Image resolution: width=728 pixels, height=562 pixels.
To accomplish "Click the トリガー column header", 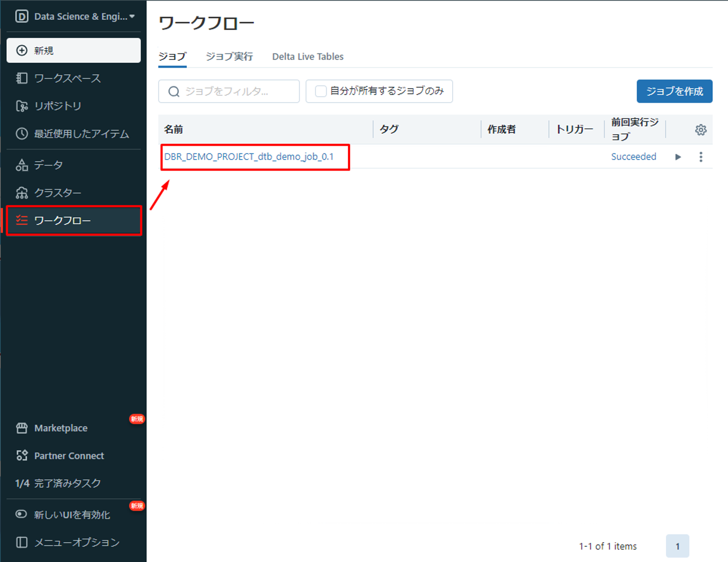I will (x=575, y=130).
